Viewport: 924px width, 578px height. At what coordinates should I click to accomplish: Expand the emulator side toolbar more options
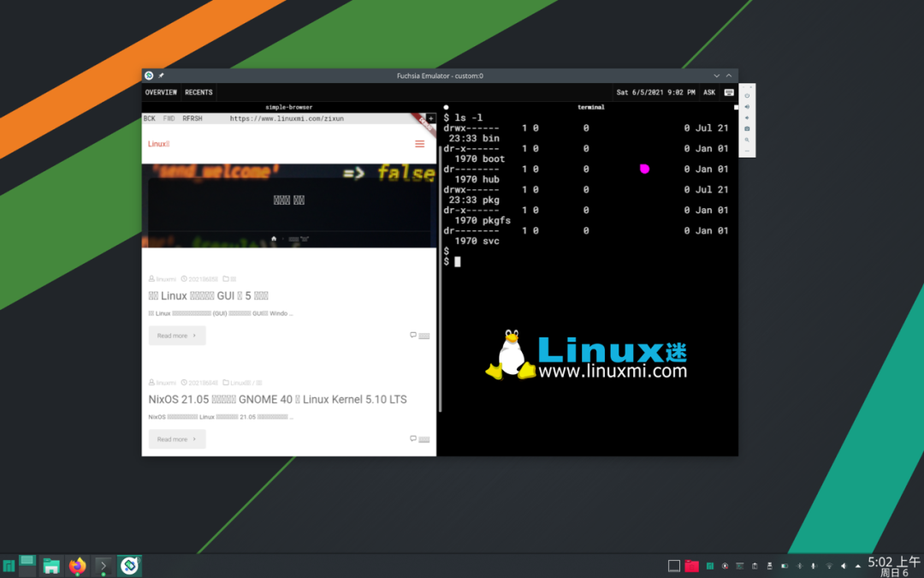(x=747, y=151)
